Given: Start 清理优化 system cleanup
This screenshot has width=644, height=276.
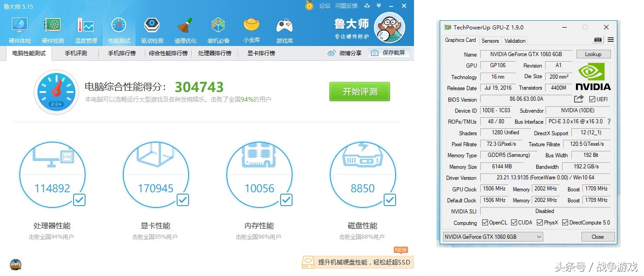Looking at the screenshot, I should [185, 28].
